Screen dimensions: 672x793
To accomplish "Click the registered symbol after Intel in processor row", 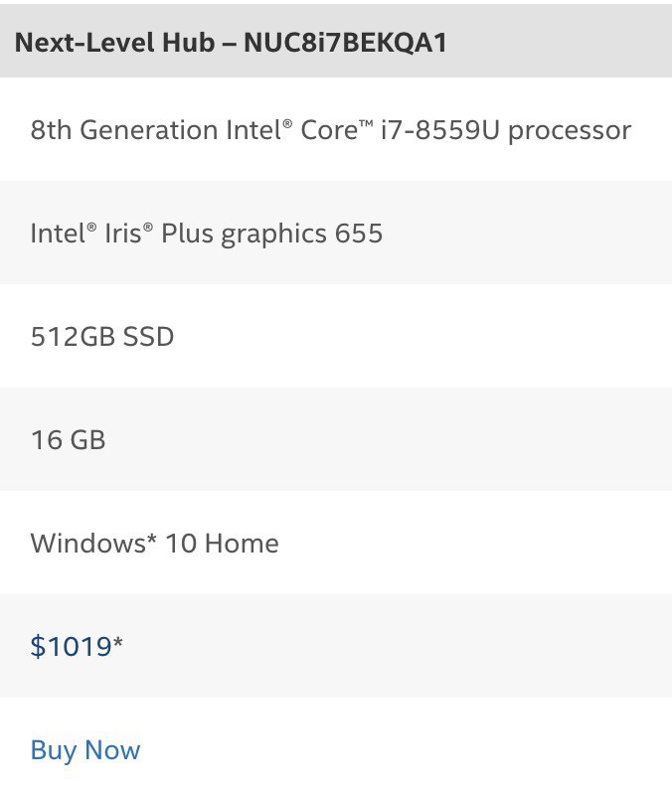I will (287, 124).
